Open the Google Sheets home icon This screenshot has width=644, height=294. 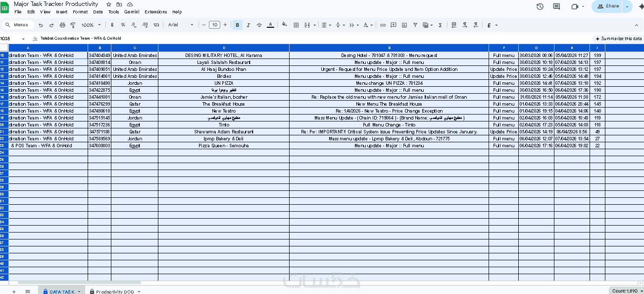pos(5,7)
